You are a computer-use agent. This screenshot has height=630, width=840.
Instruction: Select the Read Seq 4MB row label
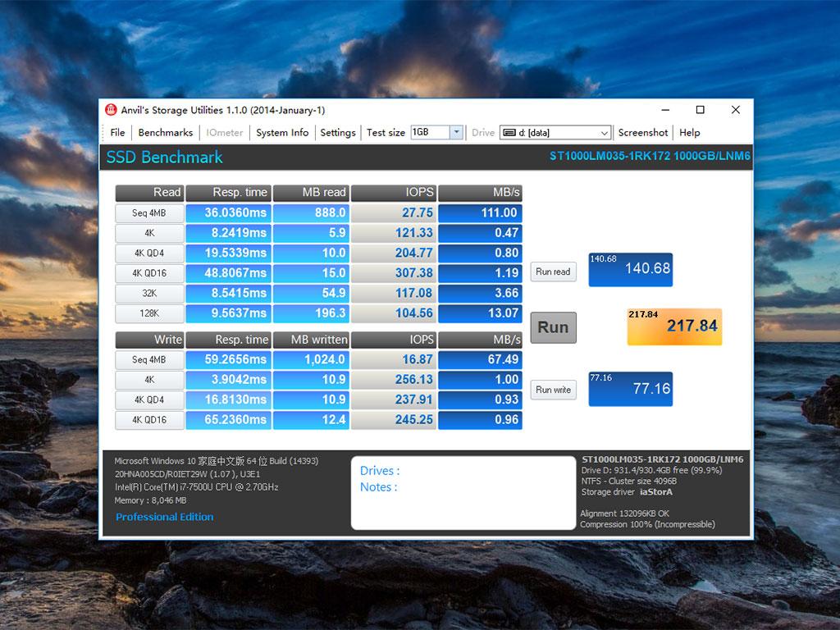coord(149,213)
